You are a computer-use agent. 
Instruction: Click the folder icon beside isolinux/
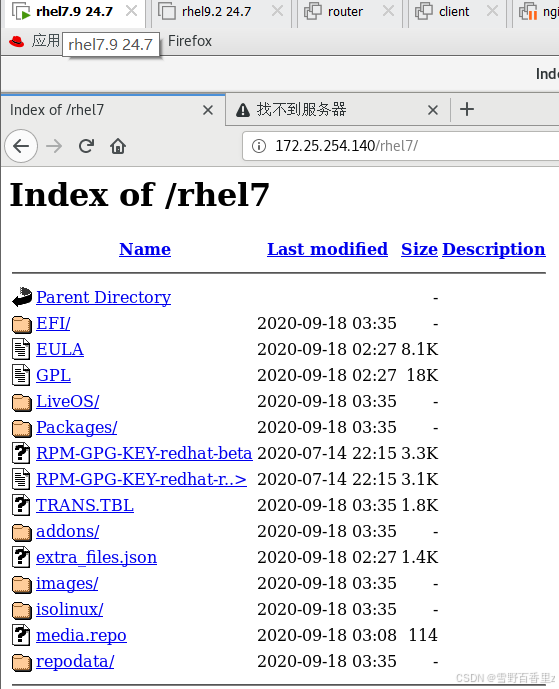click(x=22, y=610)
